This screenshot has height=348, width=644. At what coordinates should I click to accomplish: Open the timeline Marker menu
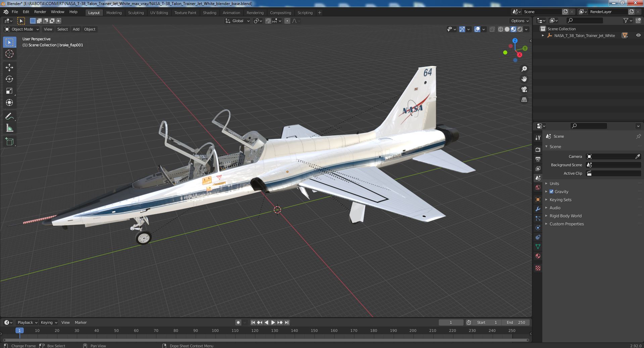(81, 322)
